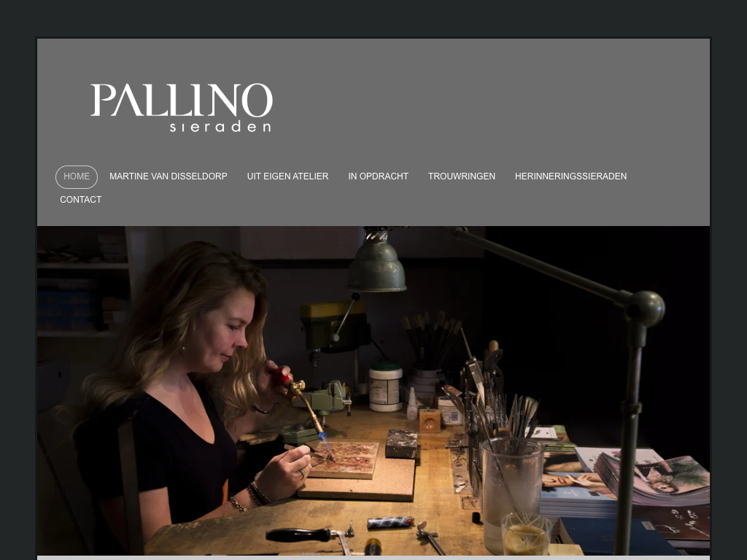Click the 'sieraden' subtitle beneath the logo
Screen dimensions: 747x560
(220, 127)
